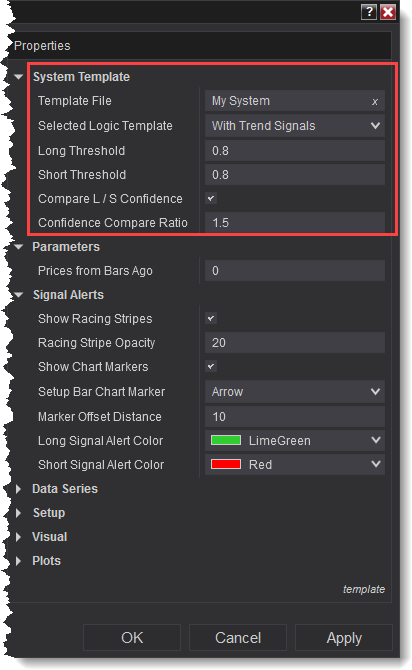Disable Show Racing Stripes checkbox
The width and height of the screenshot is (412, 670).
(211, 318)
